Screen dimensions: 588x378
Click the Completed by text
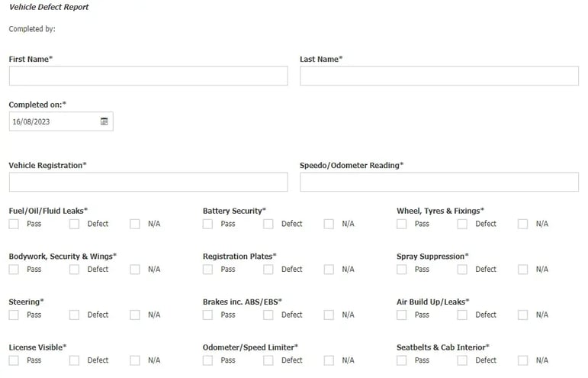[x=32, y=29]
